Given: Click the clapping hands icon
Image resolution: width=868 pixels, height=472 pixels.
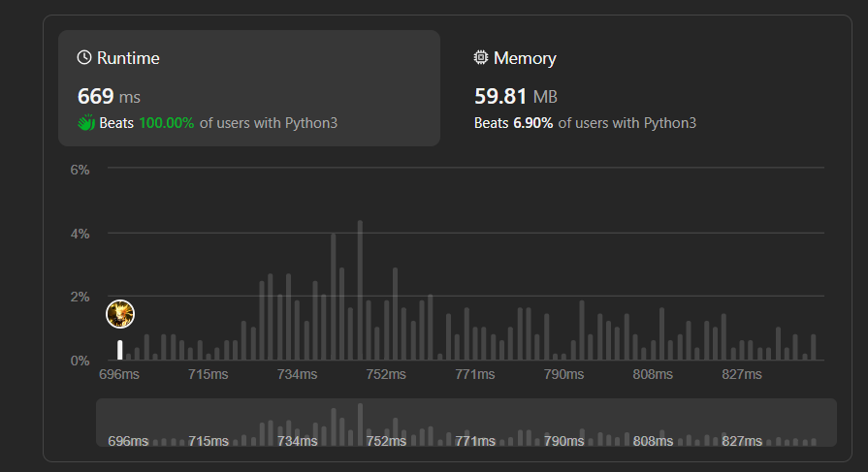Looking at the screenshot, I should (85, 123).
